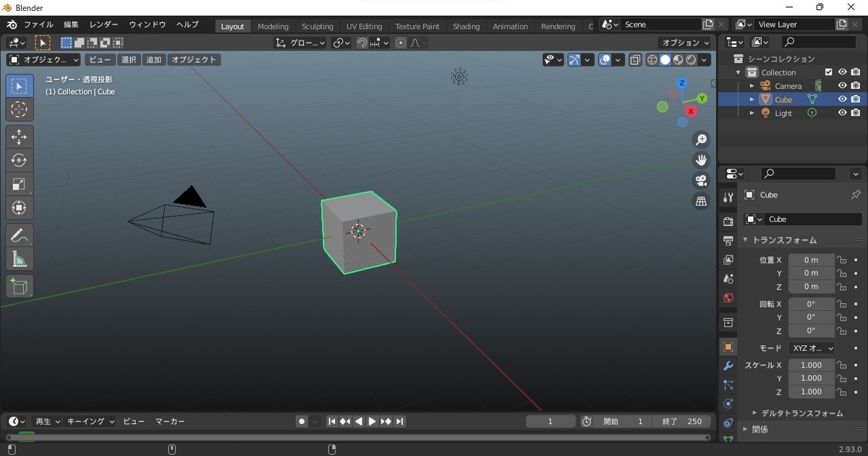Select the Annotate tool
This screenshot has height=456, width=868.
pyautogui.click(x=20, y=235)
